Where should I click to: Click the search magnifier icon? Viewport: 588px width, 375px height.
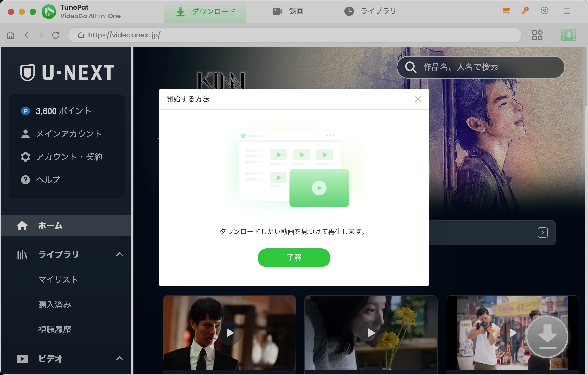click(x=411, y=67)
